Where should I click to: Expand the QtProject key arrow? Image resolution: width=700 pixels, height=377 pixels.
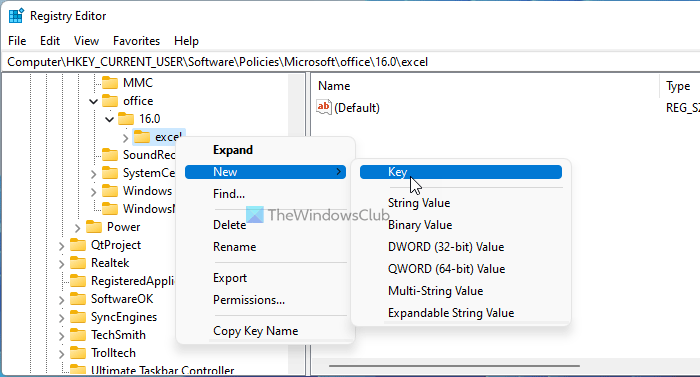61,246
